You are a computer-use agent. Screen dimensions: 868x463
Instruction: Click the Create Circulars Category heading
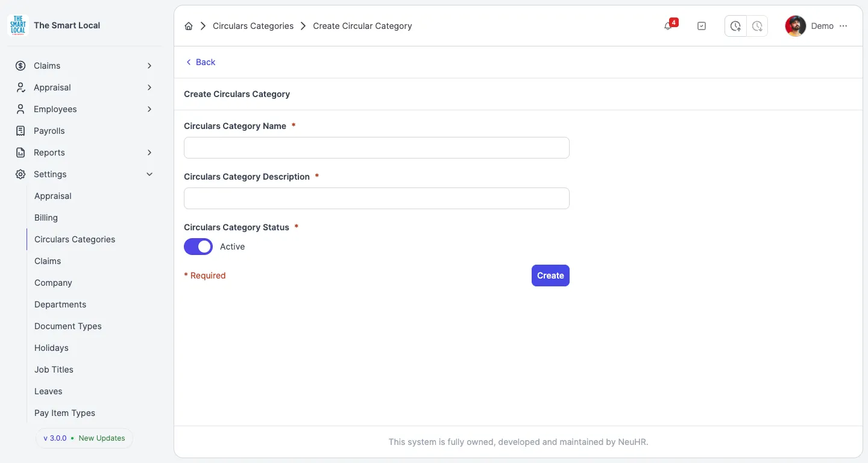[237, 94]
